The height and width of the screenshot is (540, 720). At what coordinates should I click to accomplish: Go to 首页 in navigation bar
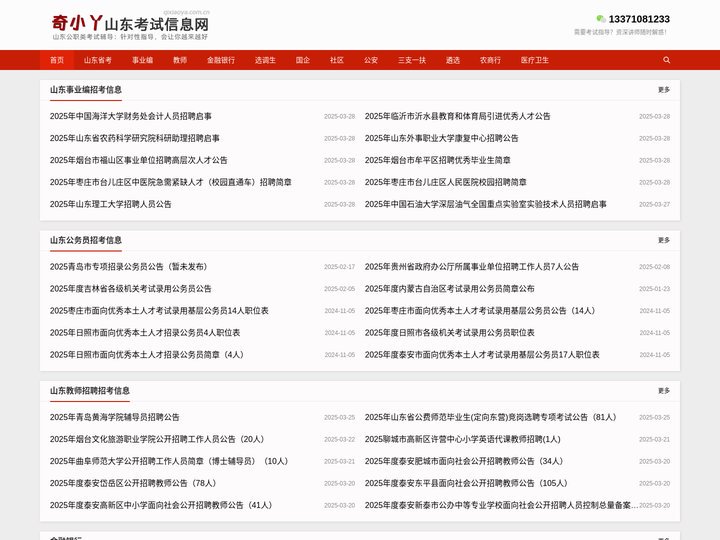coord(57,60)
